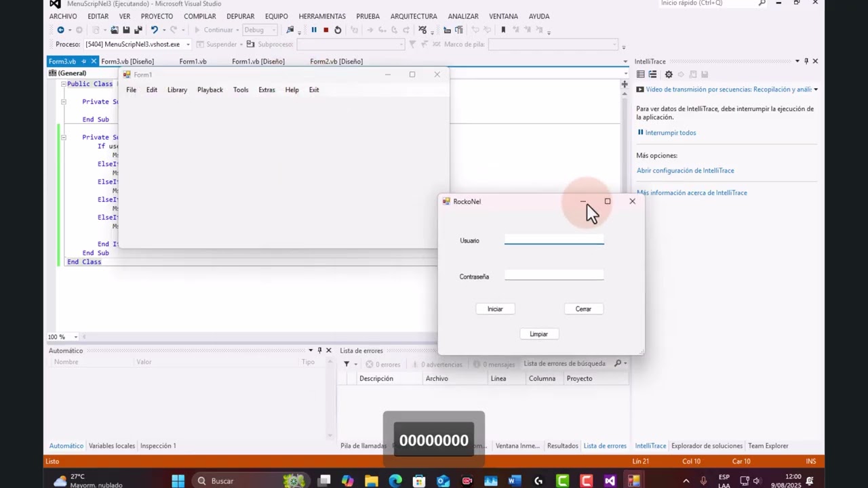Click the Iniciar button in RockoNel
This screenshot has width=868, height=488.
pyautogui.click(x=495, y=309)
